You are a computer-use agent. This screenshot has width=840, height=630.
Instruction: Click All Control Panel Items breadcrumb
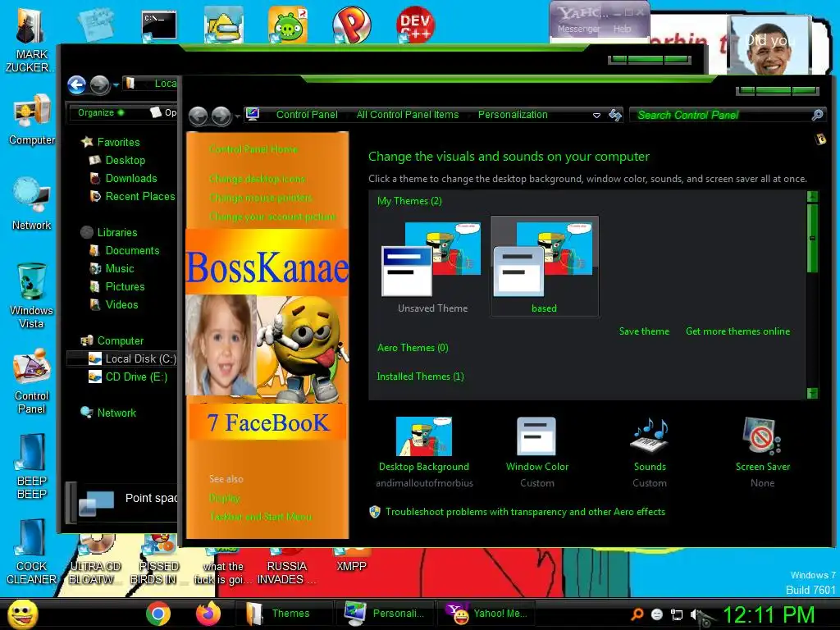[407, 115]
